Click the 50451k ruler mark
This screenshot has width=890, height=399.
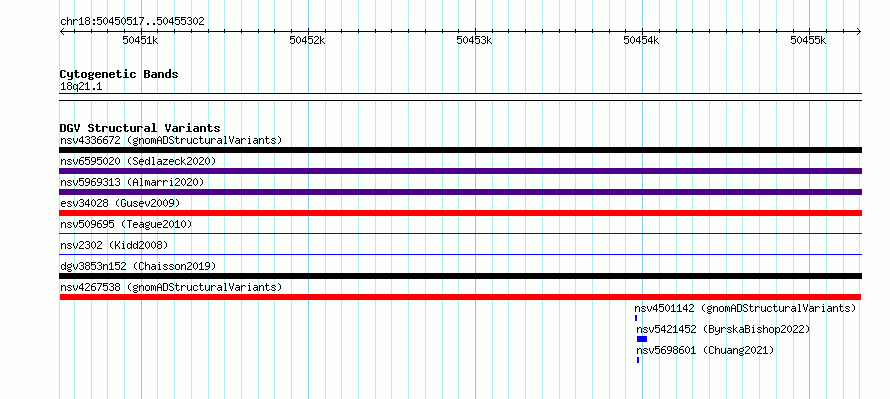pos(141,40)
